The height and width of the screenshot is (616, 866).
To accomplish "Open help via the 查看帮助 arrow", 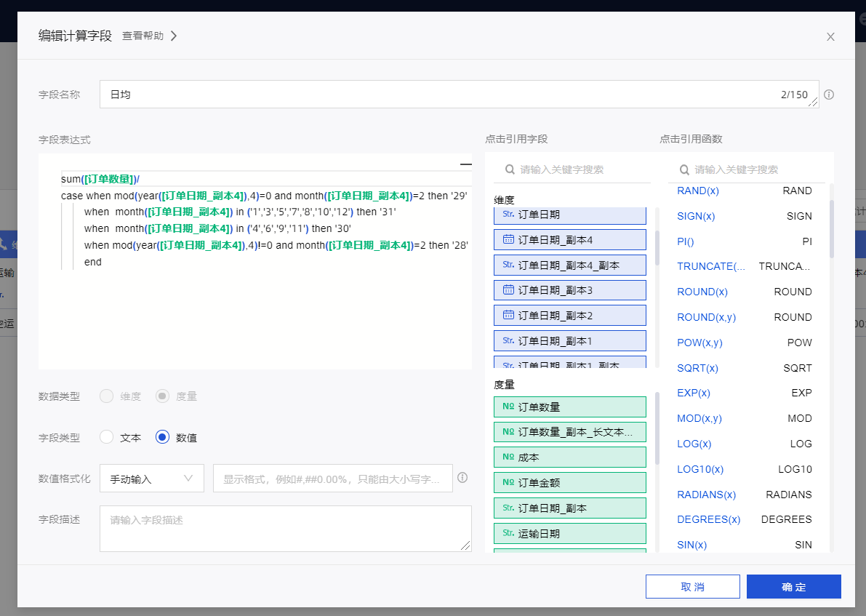I will click(x=174, y=36).
